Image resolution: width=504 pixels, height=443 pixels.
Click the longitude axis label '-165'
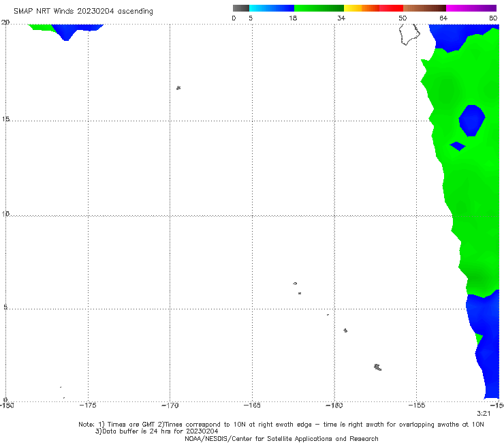[x=252, y=406]
